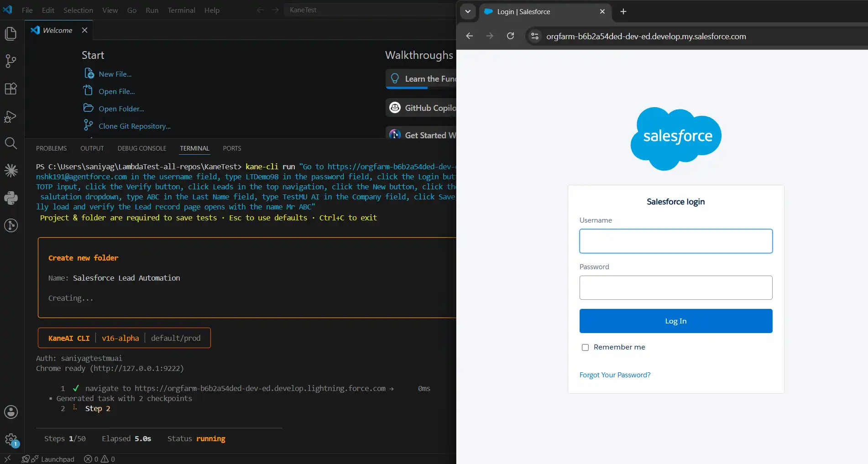The image size is (868, 464).
Task: Open the GitHub Copilot walkthrough
Action: click(421, 108)
